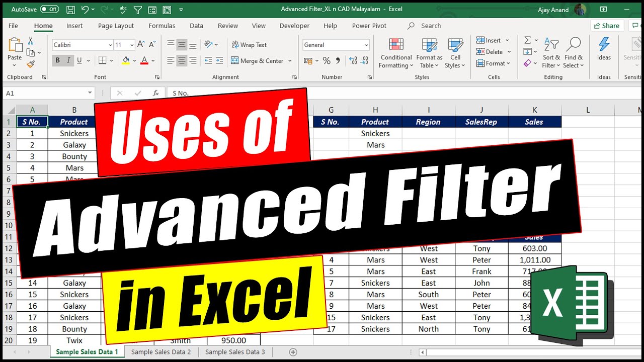This screenshot has width=644, height=362.
Task: Open the Power Pivot tab
Action: [x=369, y=26]
